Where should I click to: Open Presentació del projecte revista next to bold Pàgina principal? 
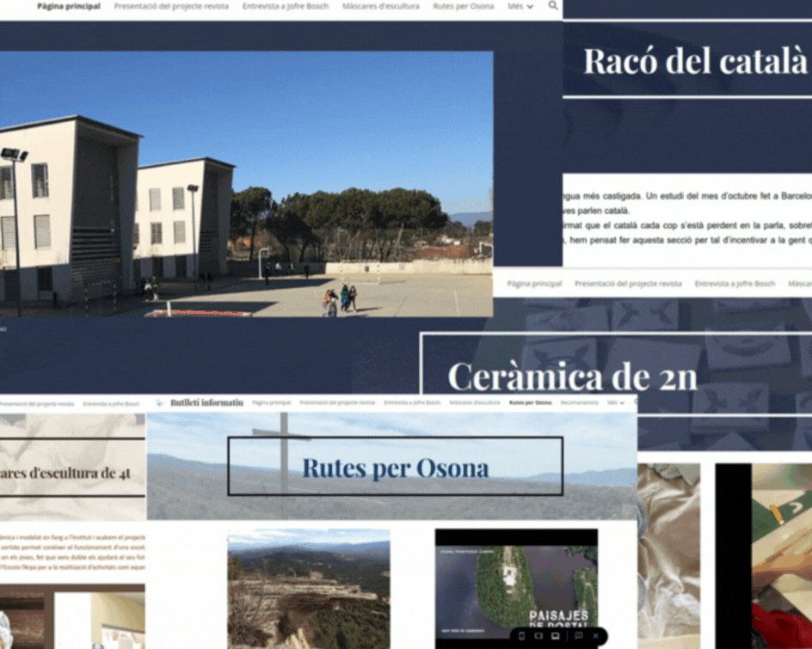point(171,6)
